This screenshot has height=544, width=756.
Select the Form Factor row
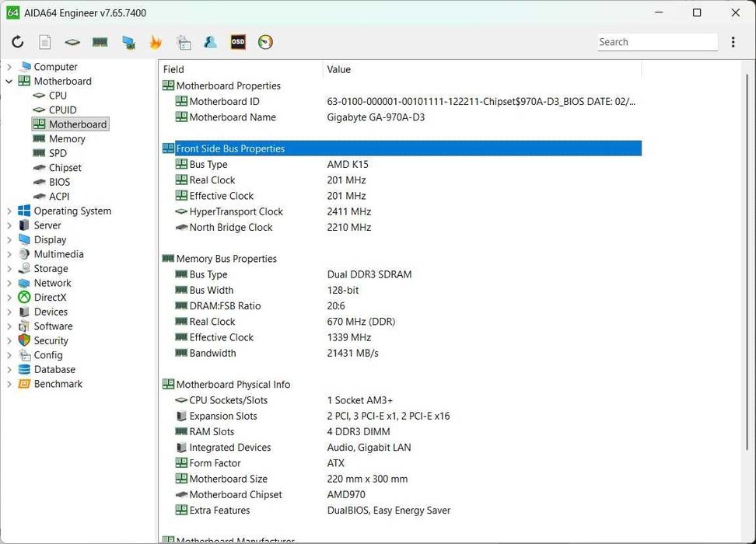[401, 463]
